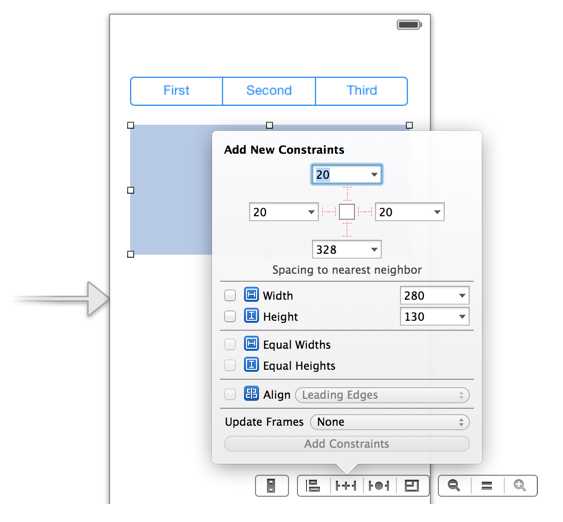
Task: Open the Width 280 dropdown arrow
Action: coord(462,296)
